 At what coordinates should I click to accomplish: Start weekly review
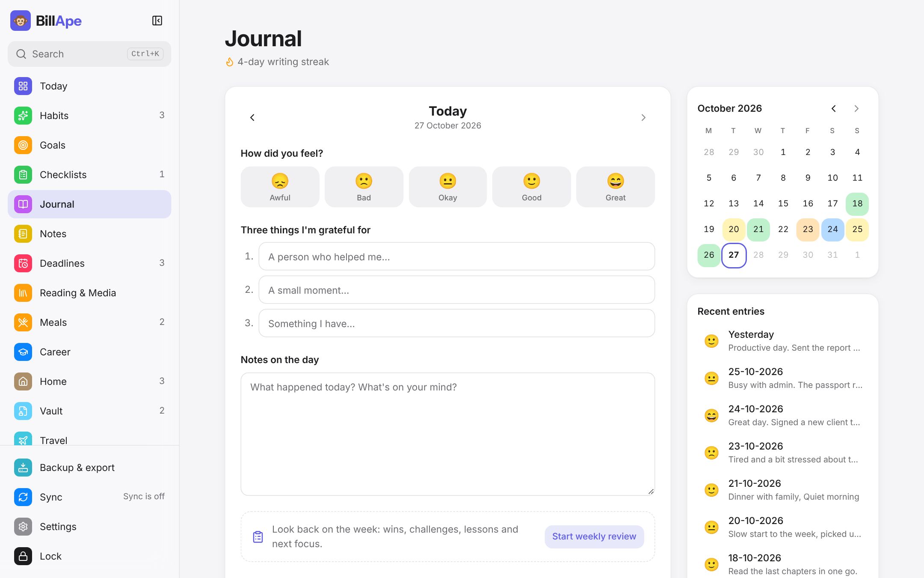594,536
